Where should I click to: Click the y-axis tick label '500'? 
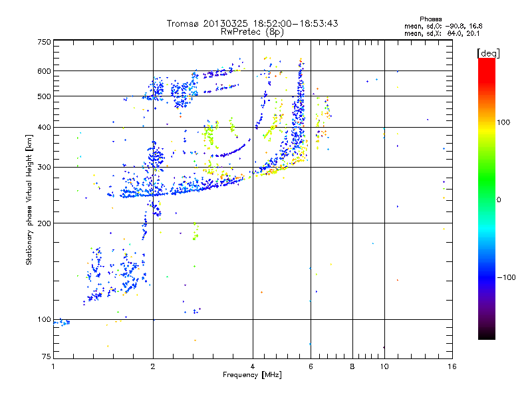click(44, 96)
